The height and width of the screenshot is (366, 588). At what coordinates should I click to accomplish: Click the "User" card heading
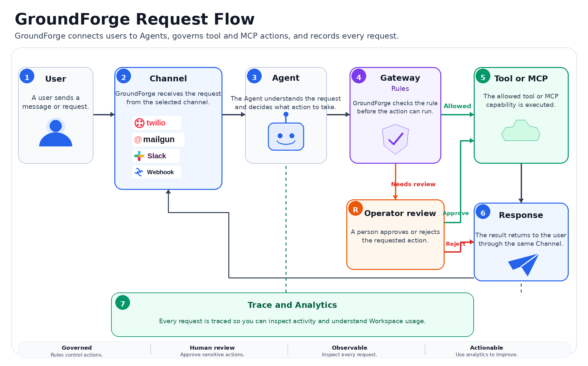pyautogui.click(x=56, y=79)
